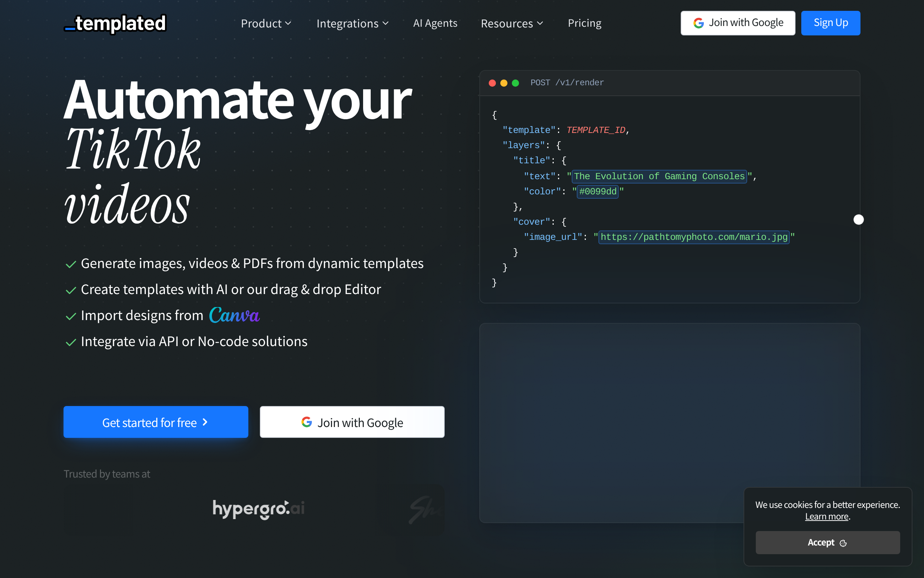Image resolution: width=924 pixels, height=578 pixels.
Task: Click the TEMPLATE_ID placeholder
Action: point(596,130)
